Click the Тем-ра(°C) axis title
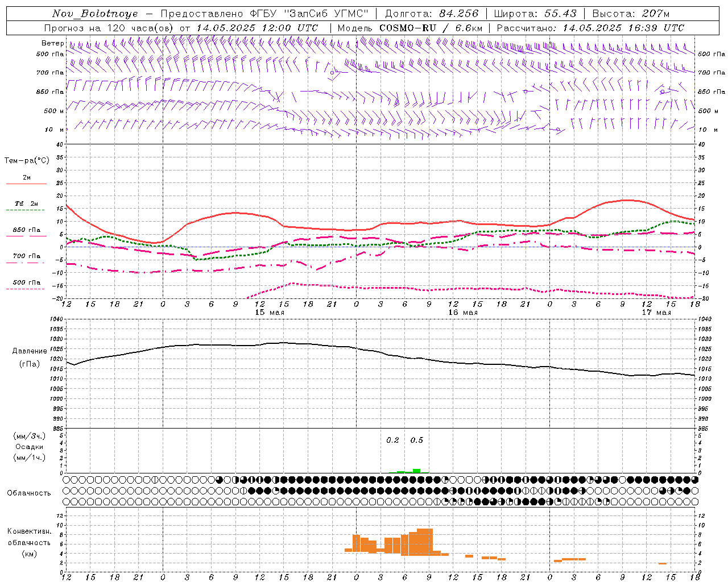728x582 pixels. pyautogui.click(x=27, y=161)
